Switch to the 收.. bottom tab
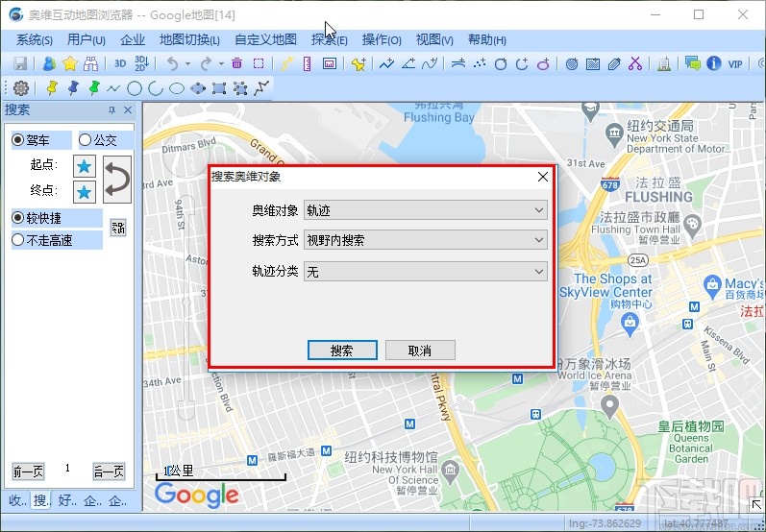 [x=17, y=500]
